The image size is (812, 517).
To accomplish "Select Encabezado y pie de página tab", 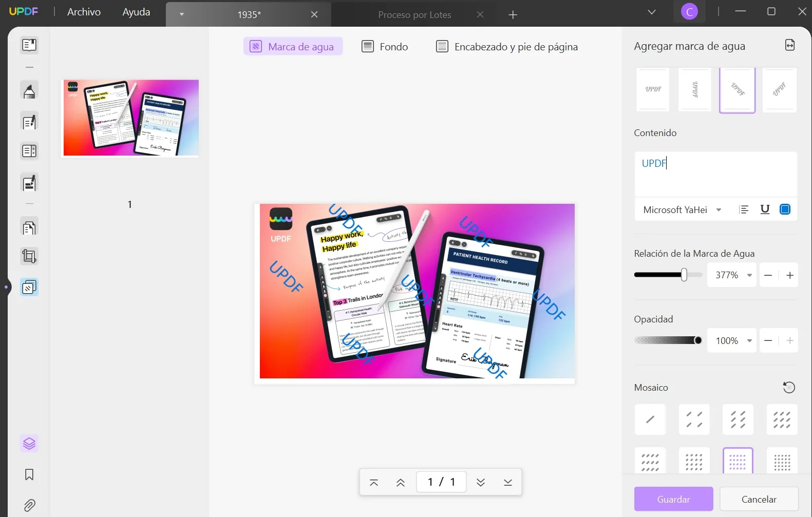I will [x=507, y=47].
